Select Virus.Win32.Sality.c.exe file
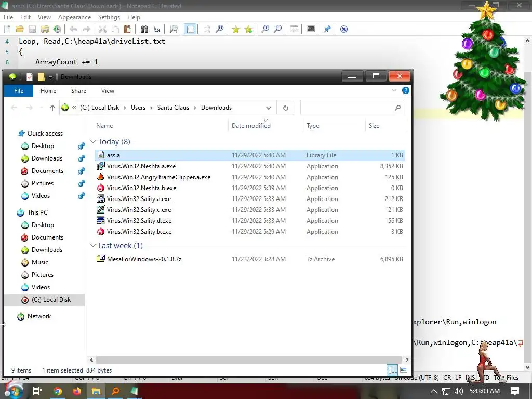 point(250,210)
